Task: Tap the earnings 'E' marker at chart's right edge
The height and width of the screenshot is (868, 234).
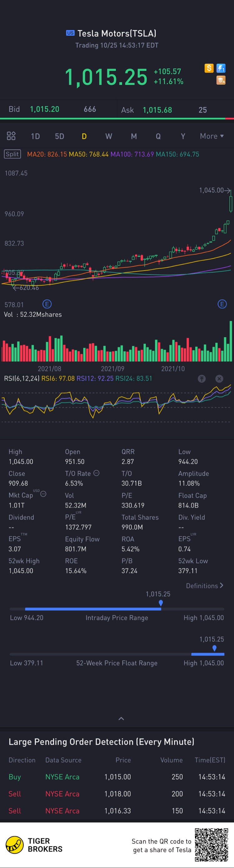Action: point(222,304)
